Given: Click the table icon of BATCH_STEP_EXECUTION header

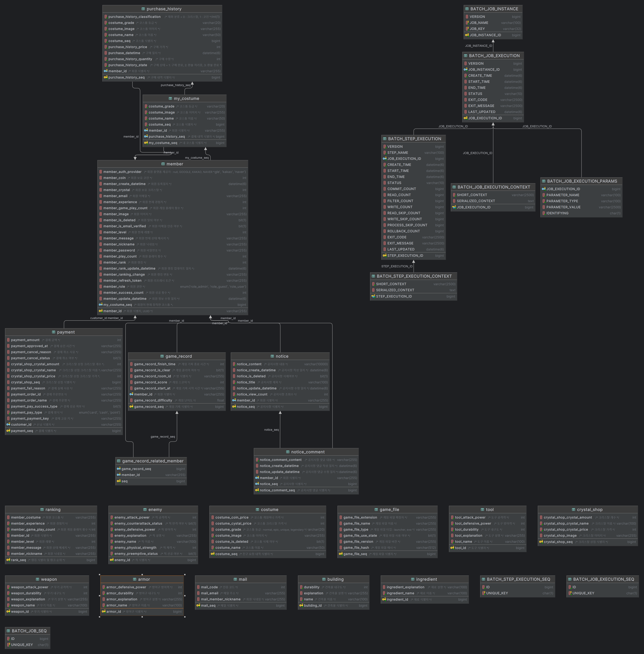Looking at the screenshot, I should [385, 139].
